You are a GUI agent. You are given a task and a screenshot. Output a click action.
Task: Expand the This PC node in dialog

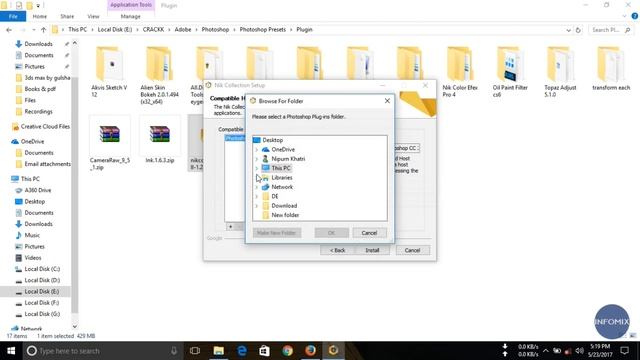point(257,168)
